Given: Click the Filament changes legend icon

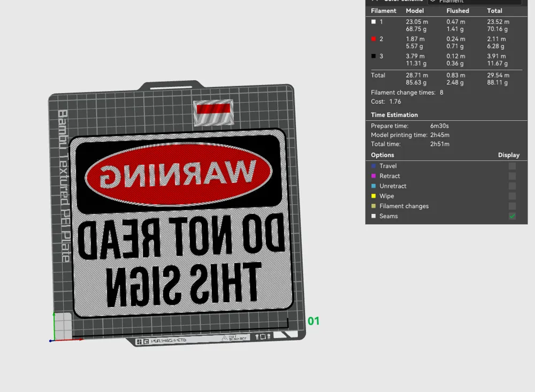Looking at the screenshot, I should (373, 206).
